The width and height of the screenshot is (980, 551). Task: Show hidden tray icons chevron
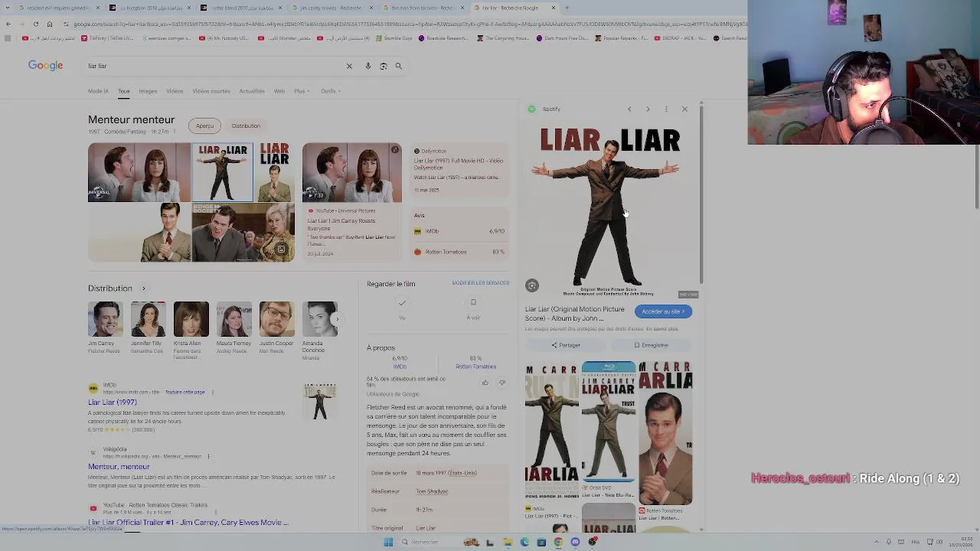(x=877, y=542)
